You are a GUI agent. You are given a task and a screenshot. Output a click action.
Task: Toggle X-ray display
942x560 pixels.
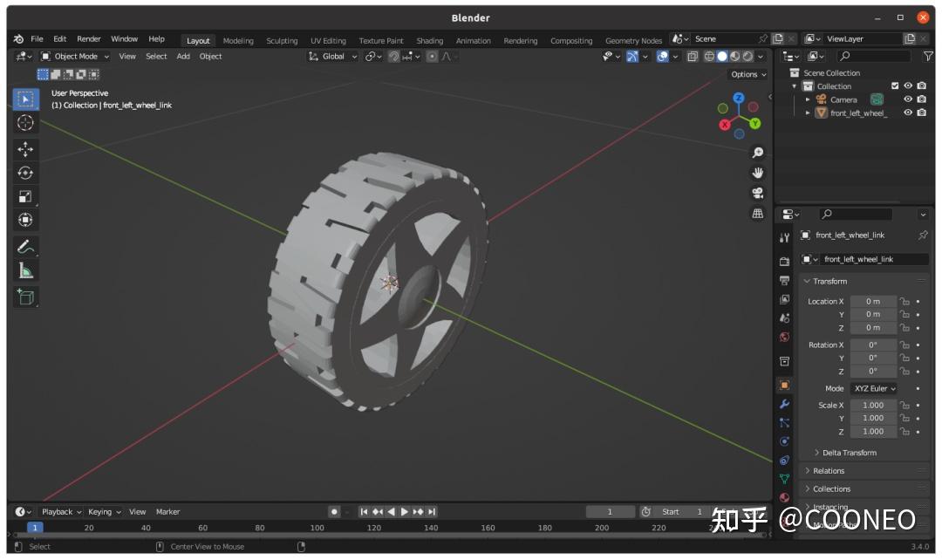point(692,56)
